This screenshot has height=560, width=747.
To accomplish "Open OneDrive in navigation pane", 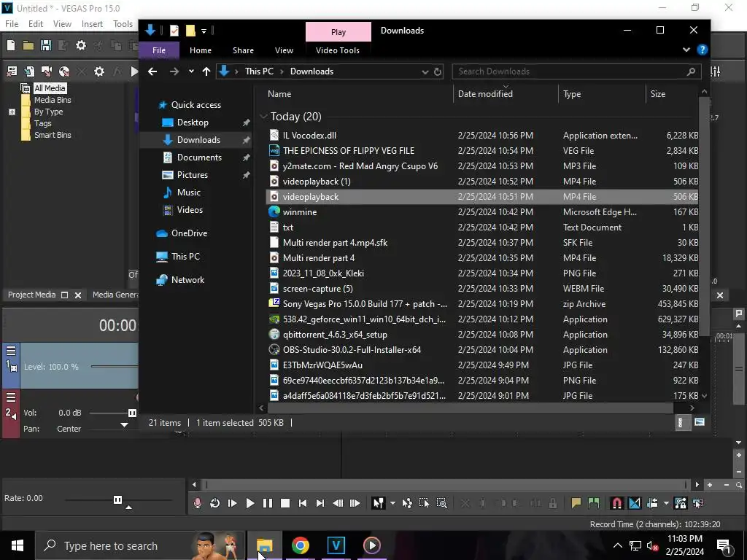I will (189, 233).
